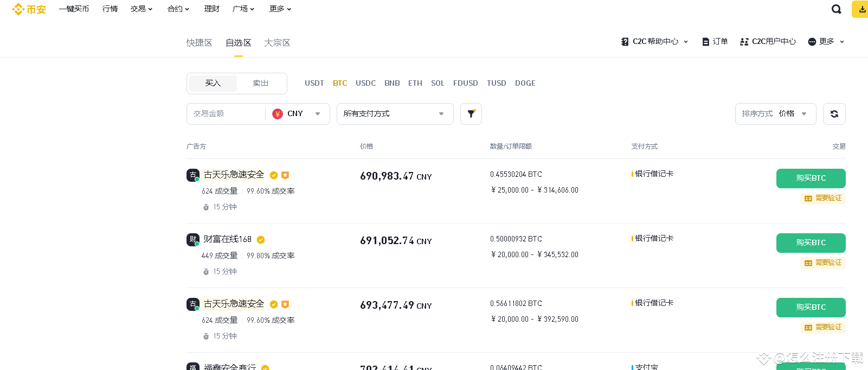
Task: Open 古天乐急速安全 profile in 693,477.49 row
Action: tap(234, 304)
